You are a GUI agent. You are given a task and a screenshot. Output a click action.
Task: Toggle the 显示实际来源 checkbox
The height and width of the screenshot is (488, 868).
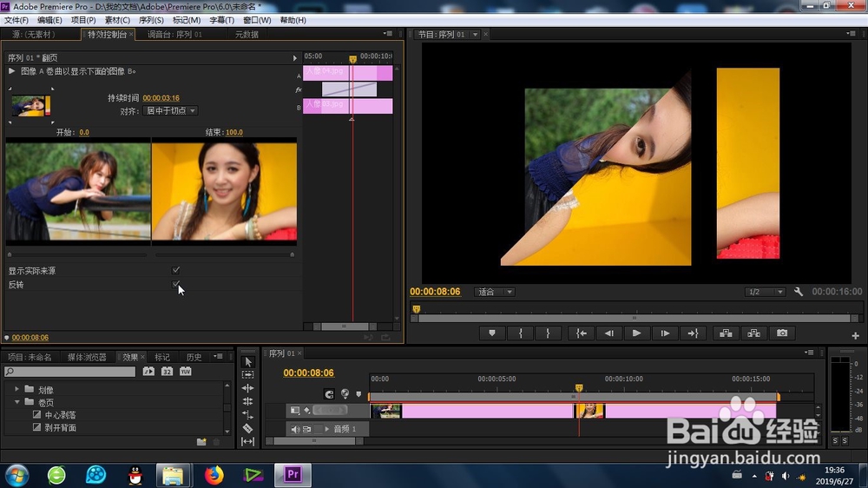tap(175, 270)
